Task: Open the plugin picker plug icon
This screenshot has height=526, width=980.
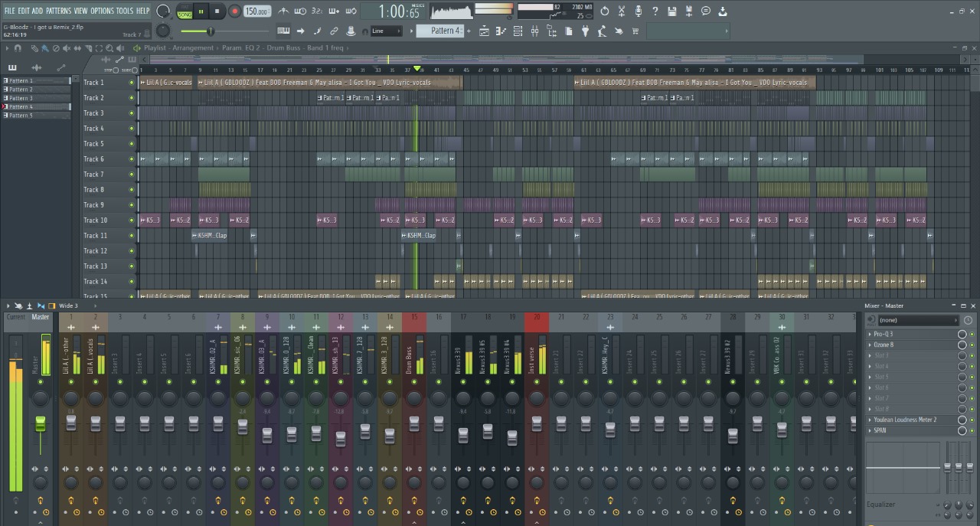Action: (x=585, y=31)
